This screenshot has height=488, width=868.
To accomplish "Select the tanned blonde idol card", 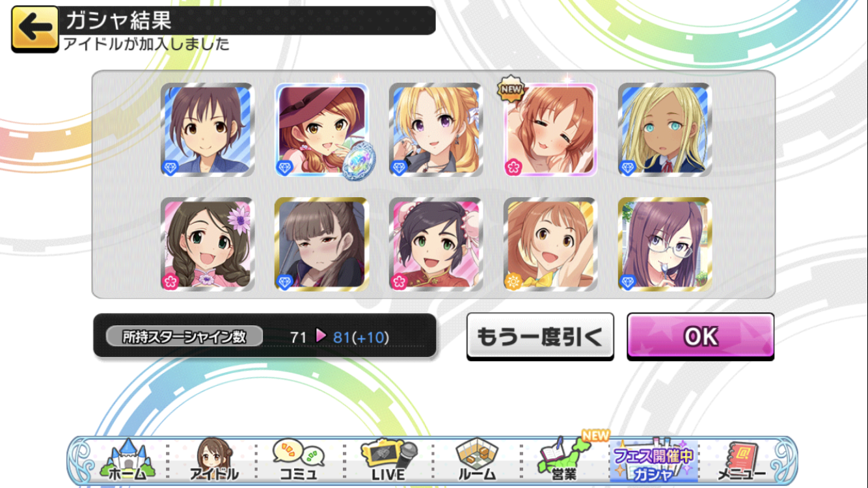I will [x=664, y=129].
